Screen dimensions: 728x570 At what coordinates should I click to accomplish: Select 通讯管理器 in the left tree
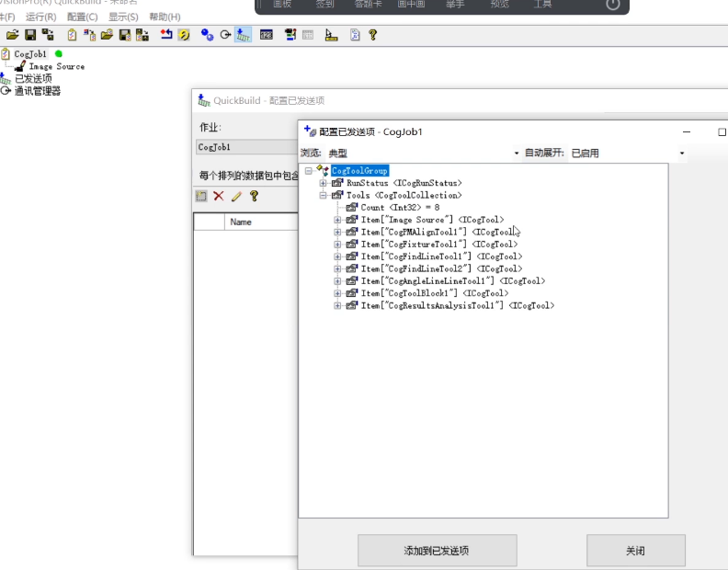38,91
